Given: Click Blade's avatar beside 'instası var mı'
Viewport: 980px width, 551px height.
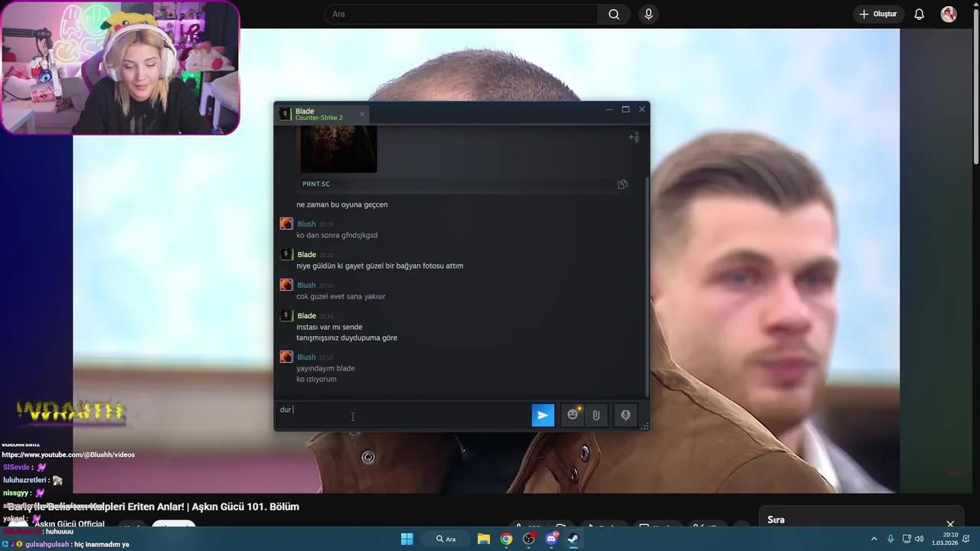Looking at the screenshot, I should click(x=286, y=315).
